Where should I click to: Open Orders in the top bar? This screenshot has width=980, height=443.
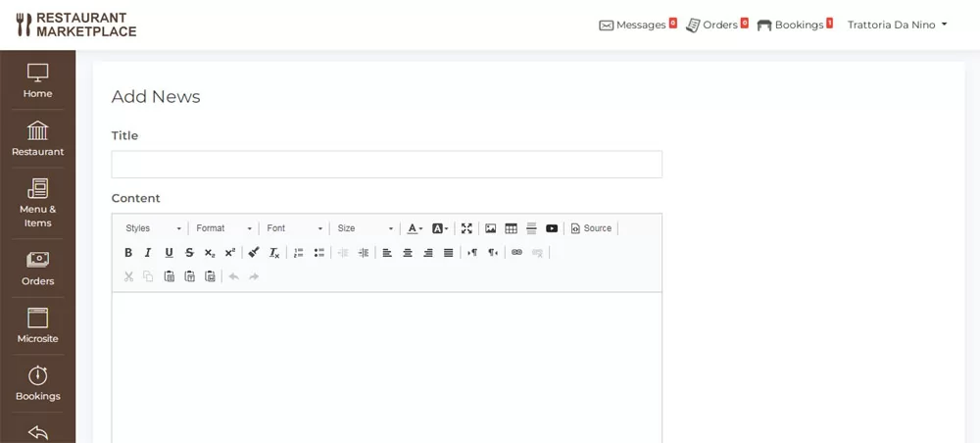coord(717,25)
